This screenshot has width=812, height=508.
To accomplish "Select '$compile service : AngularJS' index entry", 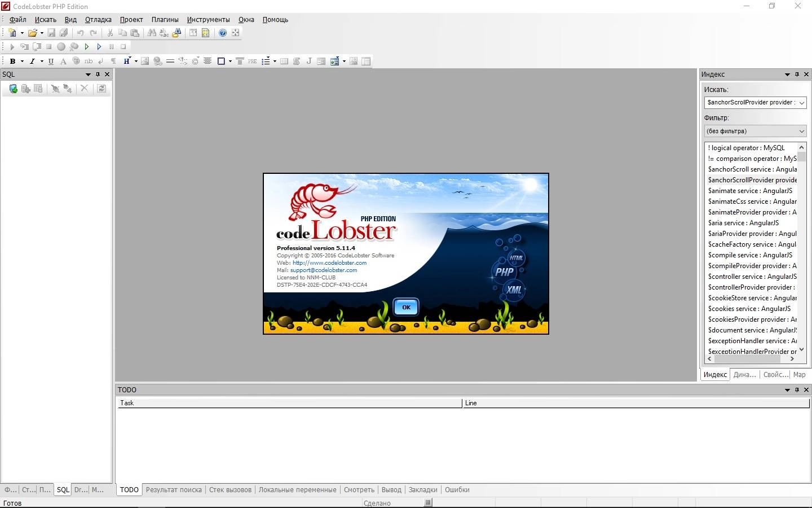I will coord(752,255).
